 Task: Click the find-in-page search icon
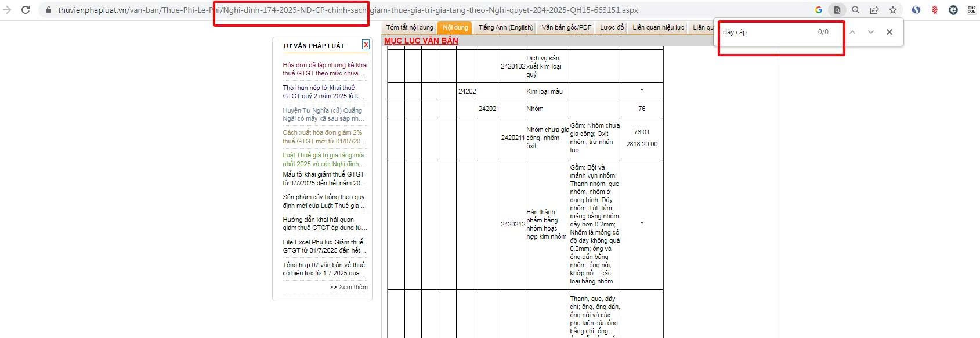click(837, 10)
